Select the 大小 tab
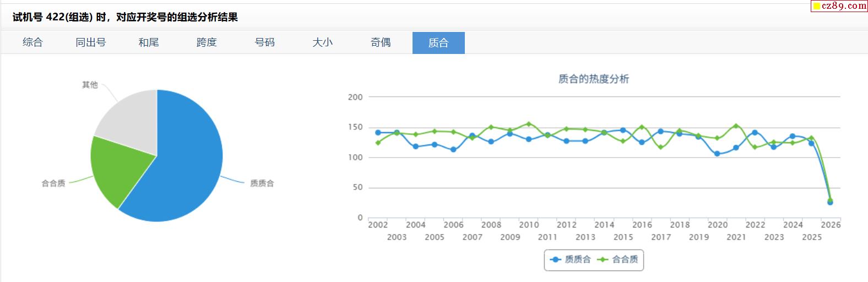The height and width of the screenshot is (282, 868). 323,42
